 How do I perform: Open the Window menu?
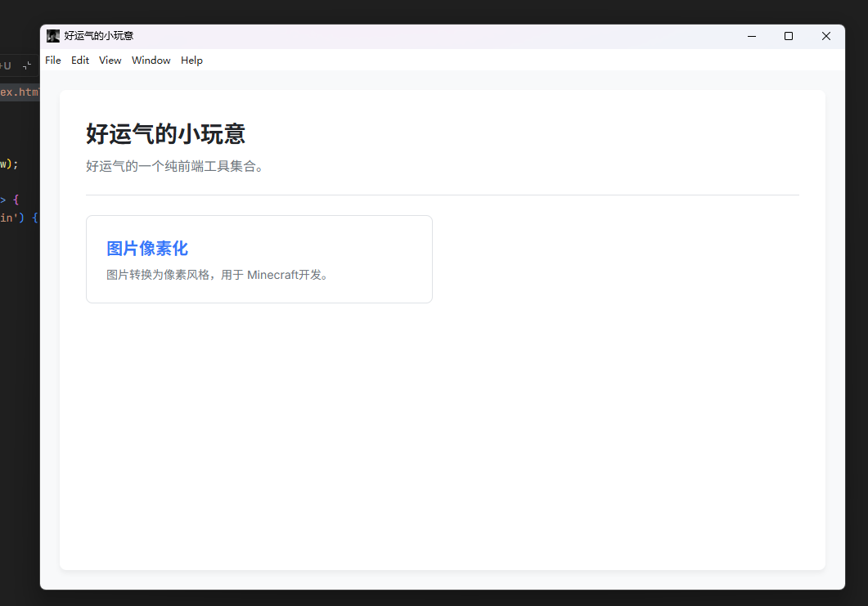pyautogui.click(x=151, y=60)
